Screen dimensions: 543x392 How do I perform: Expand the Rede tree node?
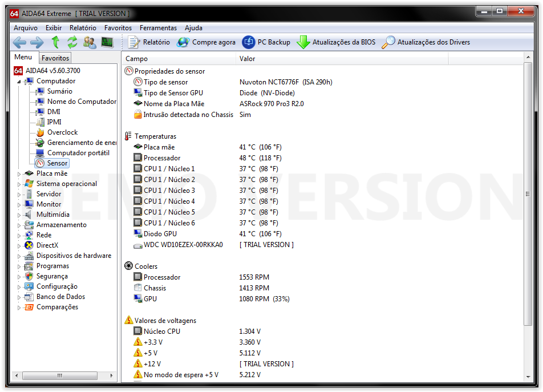tap(19, 236)
